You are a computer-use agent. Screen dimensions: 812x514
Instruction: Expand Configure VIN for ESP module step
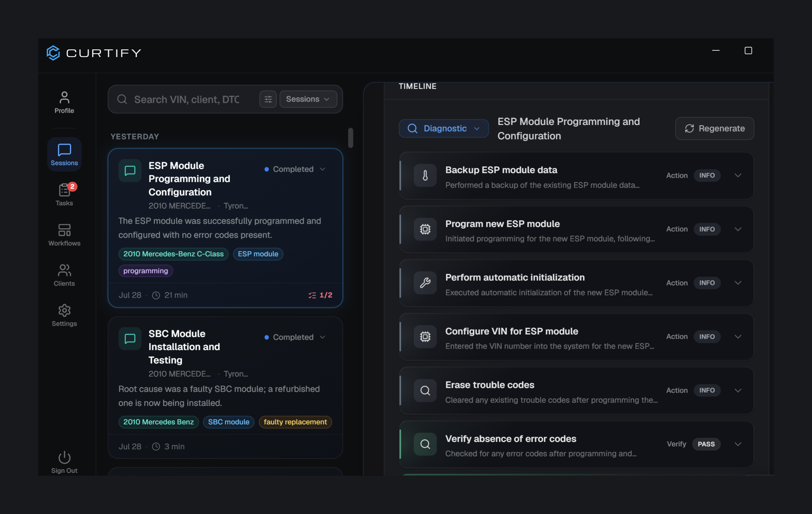click(x=738, y=337)
